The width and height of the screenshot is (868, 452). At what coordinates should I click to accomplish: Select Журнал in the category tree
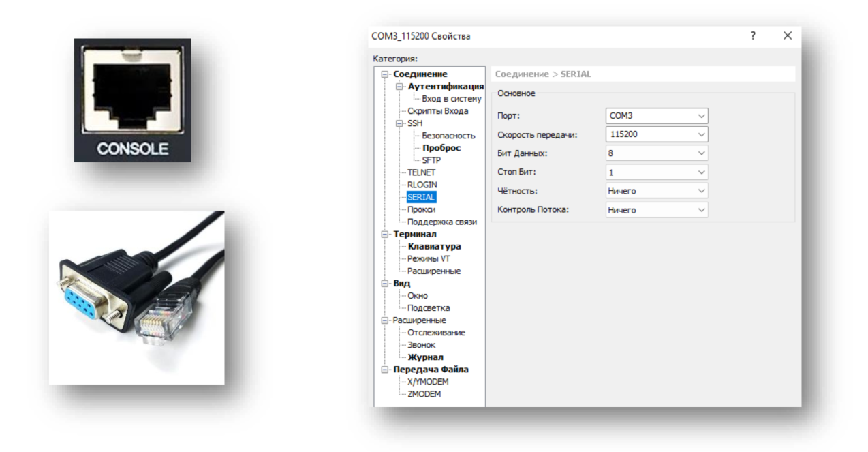425,357
